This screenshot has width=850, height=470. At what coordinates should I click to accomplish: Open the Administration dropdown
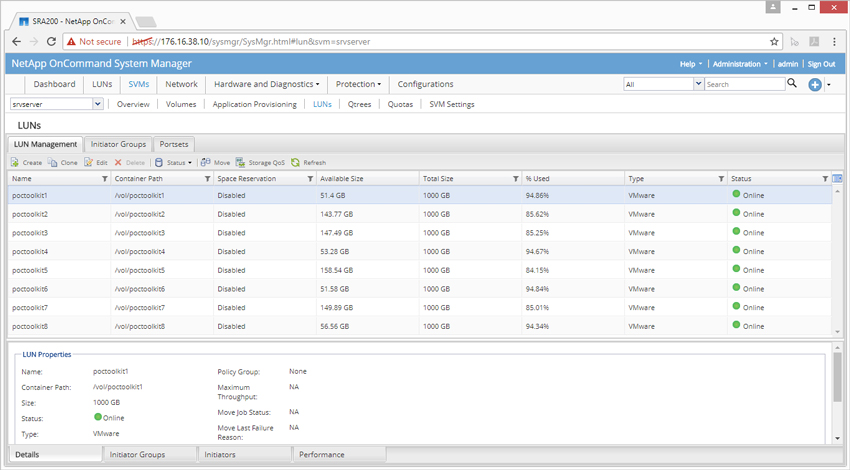740,63
